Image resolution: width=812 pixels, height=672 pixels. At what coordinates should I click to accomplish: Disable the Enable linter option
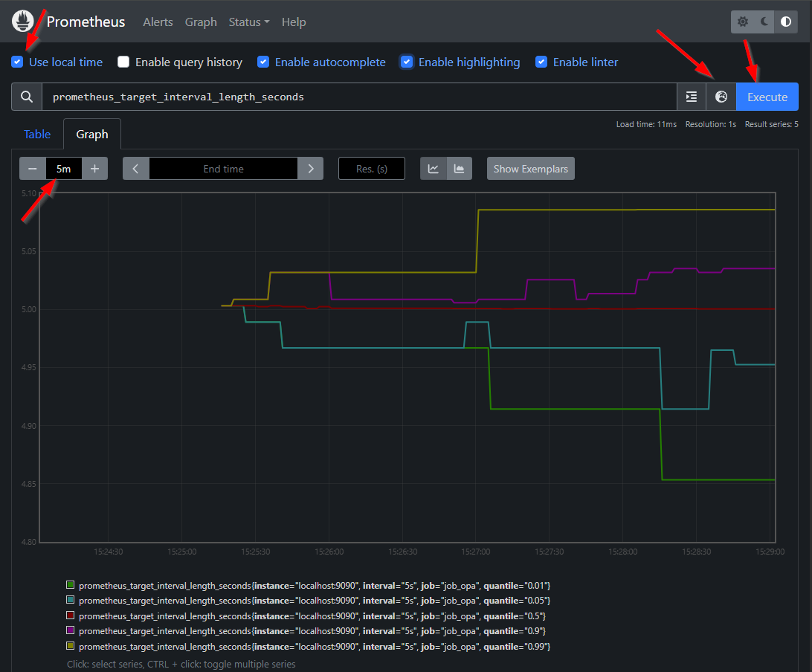(541, 62)
